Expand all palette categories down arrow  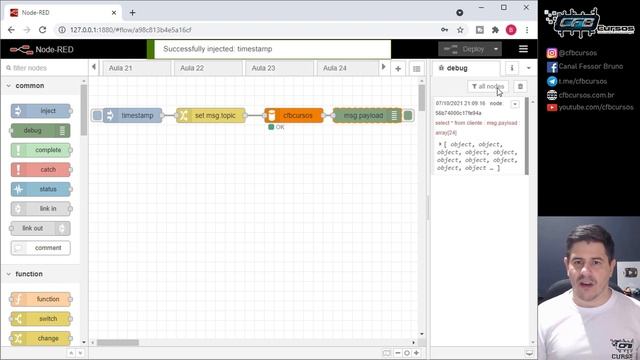tap(80, 353)
